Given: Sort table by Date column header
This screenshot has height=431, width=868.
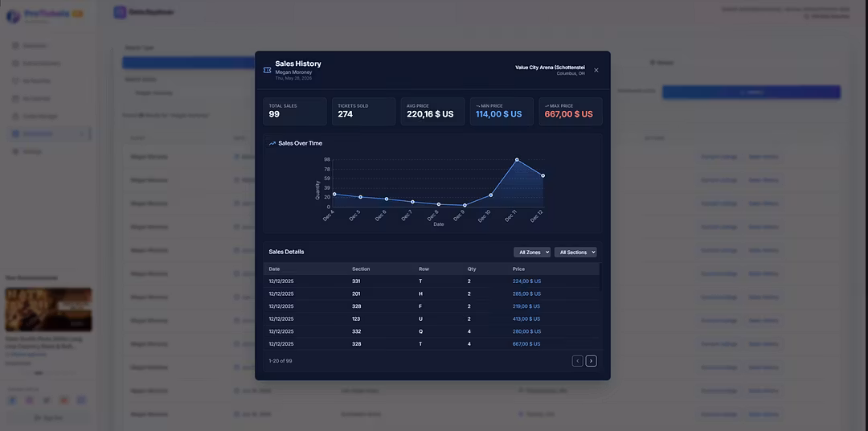Looking at the screenshot, I should 275,269.
